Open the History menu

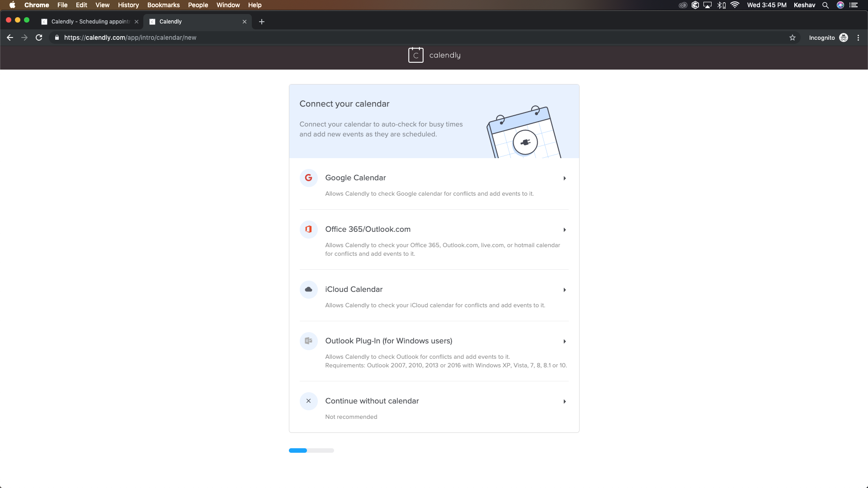[128, 5]
